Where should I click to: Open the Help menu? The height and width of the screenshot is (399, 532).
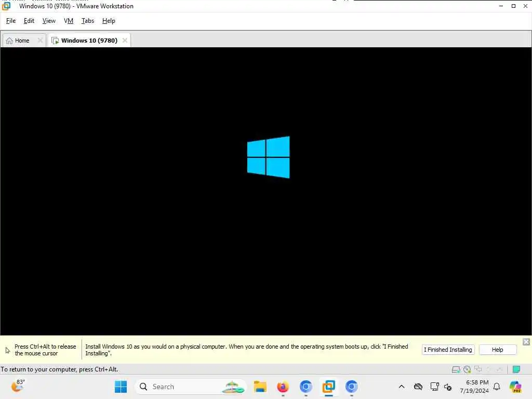(109, 21)
